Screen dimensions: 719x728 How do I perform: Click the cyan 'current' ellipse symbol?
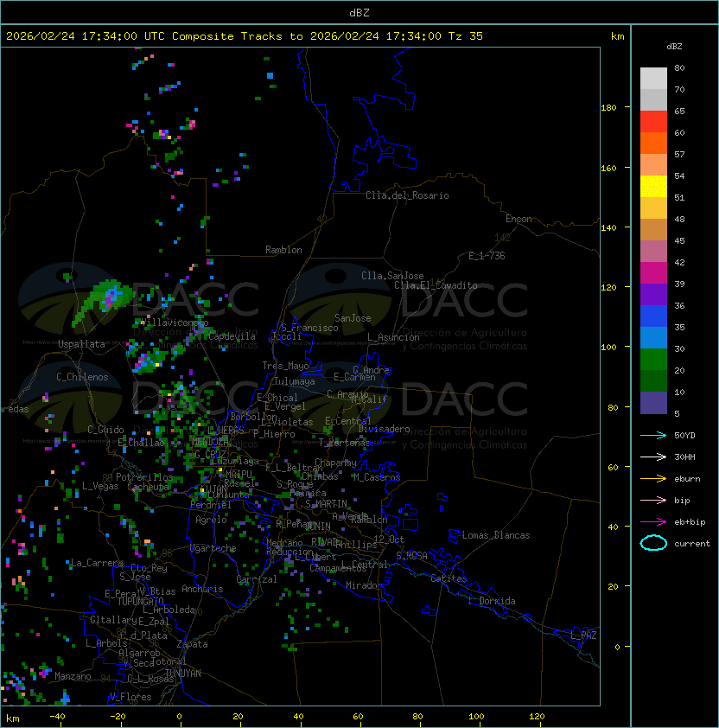coord(653,543)
